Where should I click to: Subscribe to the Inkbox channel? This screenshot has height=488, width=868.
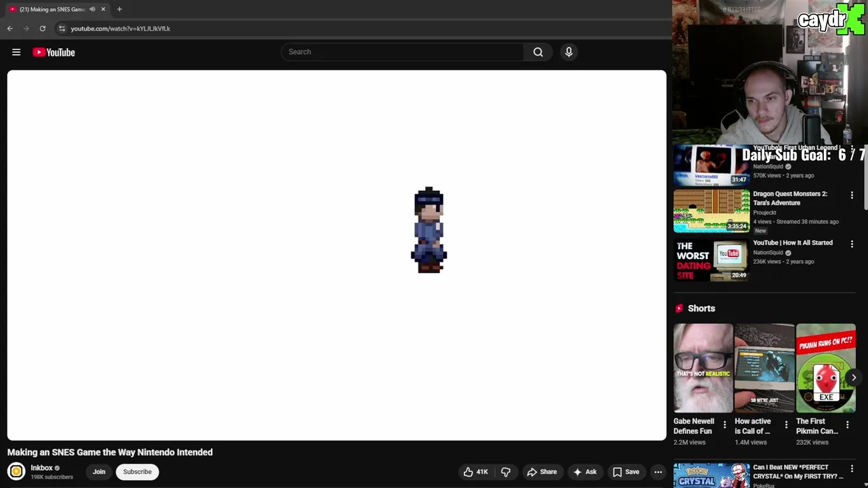click(x=138, y=472)
